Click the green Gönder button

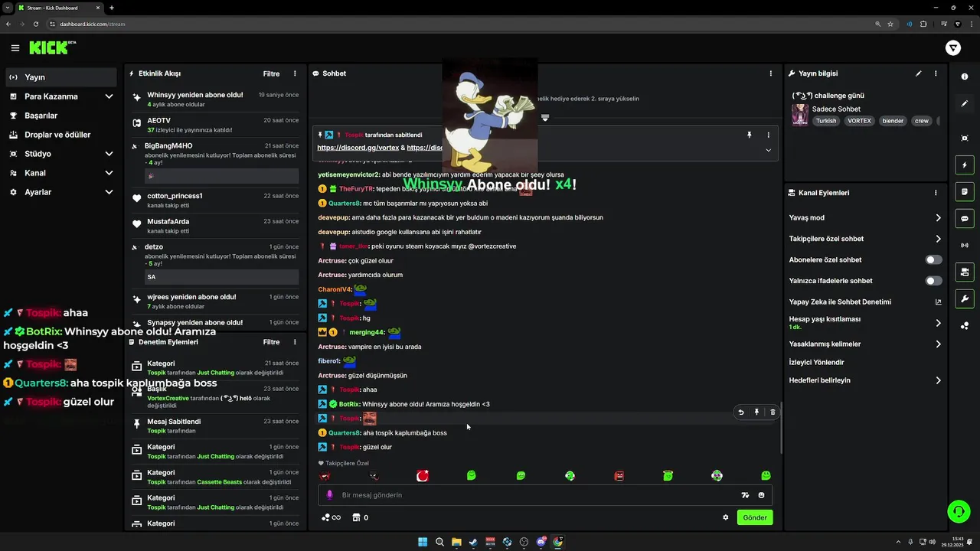[754, 517]
